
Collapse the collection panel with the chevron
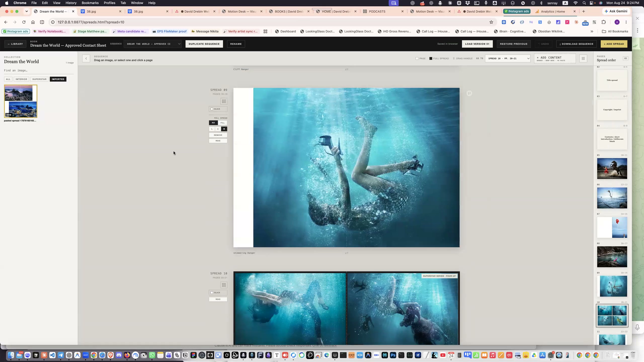[x=86, y=59]
